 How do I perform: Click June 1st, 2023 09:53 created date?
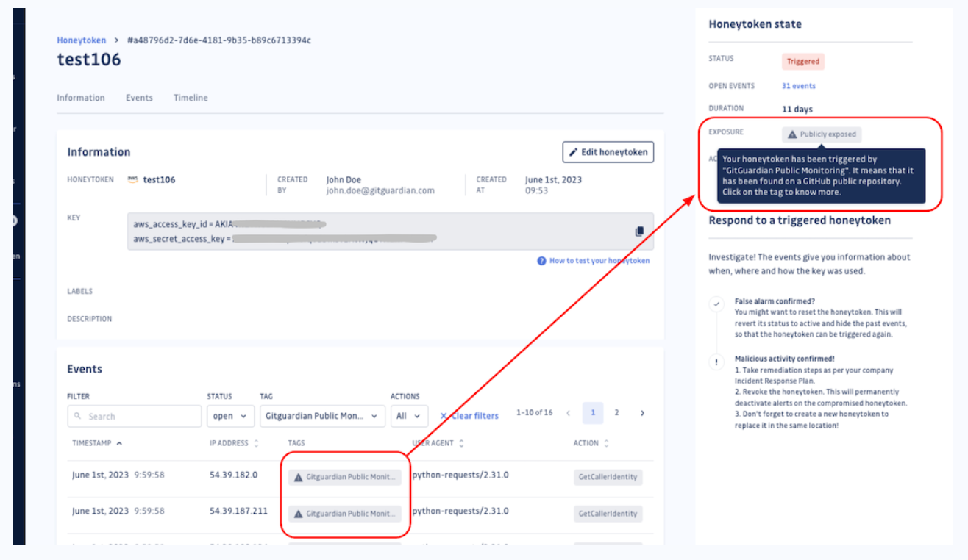[x=555, y=184]
